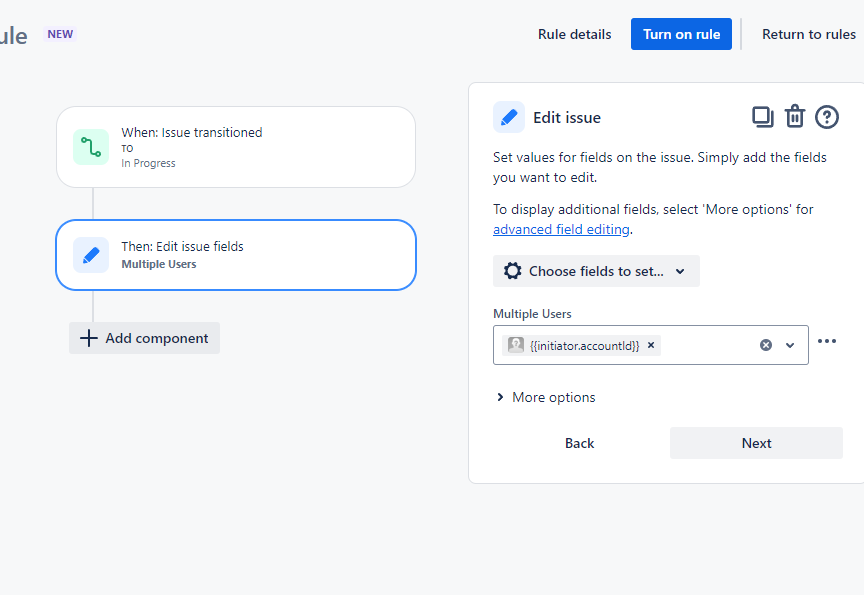
Task: Open help from the question mark icon
Action: tap(827, 117)
